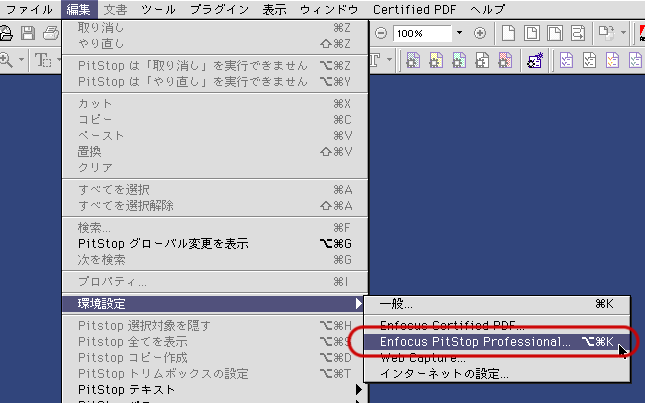Image resolution: width=645 pixels, height=403 pixels.
Task: Click the yellow PitStop action list icon
Action: pyautogui.click(x=436, y=60)
